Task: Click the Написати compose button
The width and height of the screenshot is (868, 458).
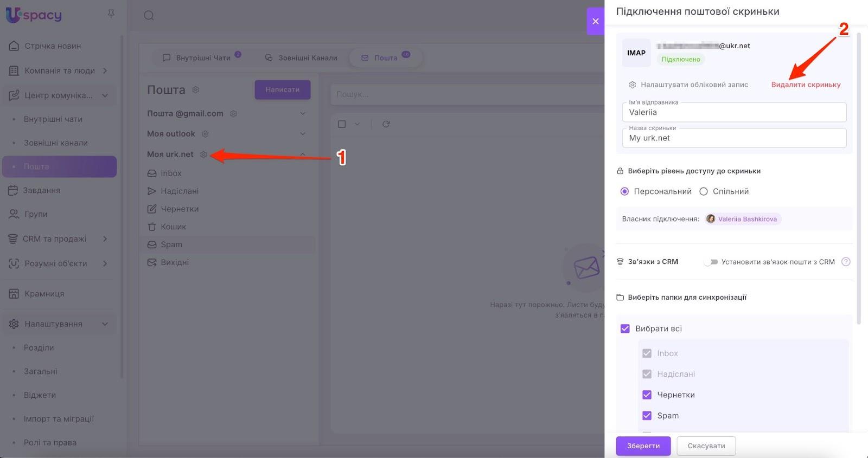Action: point(283,89)
